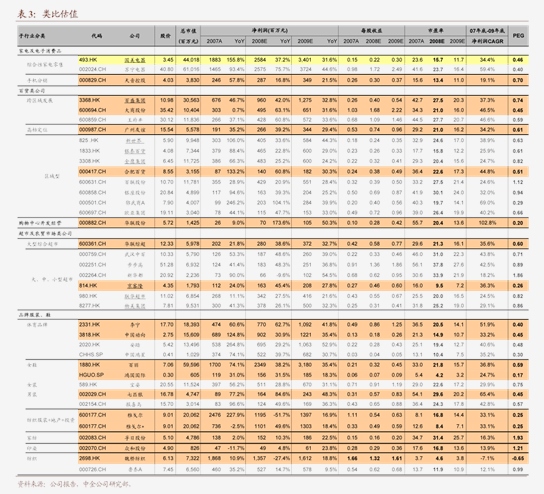Click stock code 2698.HK
This screenshot has height=494, width=544.
(x=90, y=458)
